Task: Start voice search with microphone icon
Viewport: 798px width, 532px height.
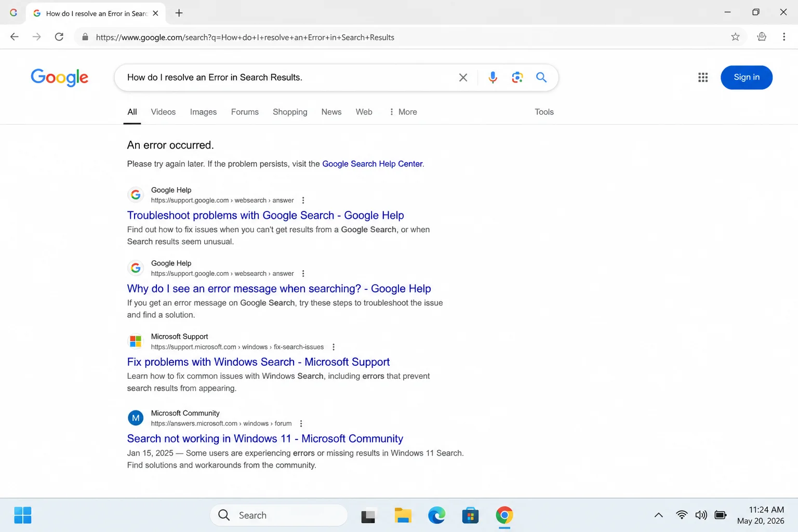Action: tap(493, 77)
